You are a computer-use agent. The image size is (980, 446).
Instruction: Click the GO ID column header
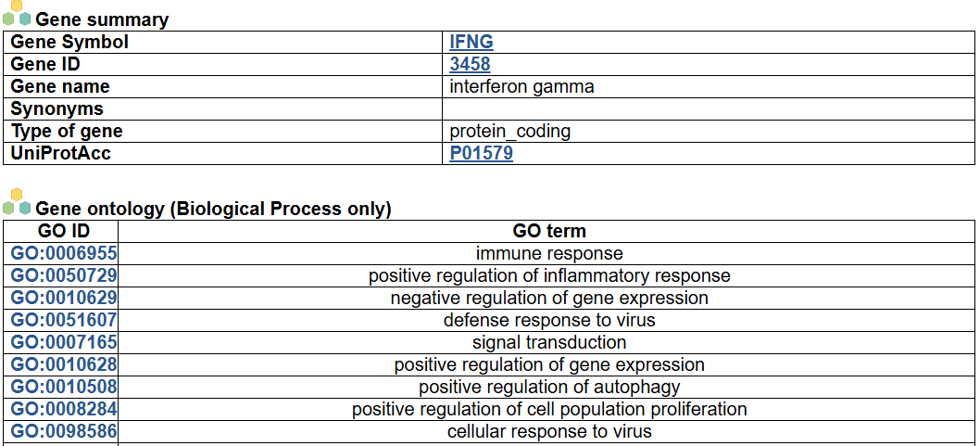64,231
